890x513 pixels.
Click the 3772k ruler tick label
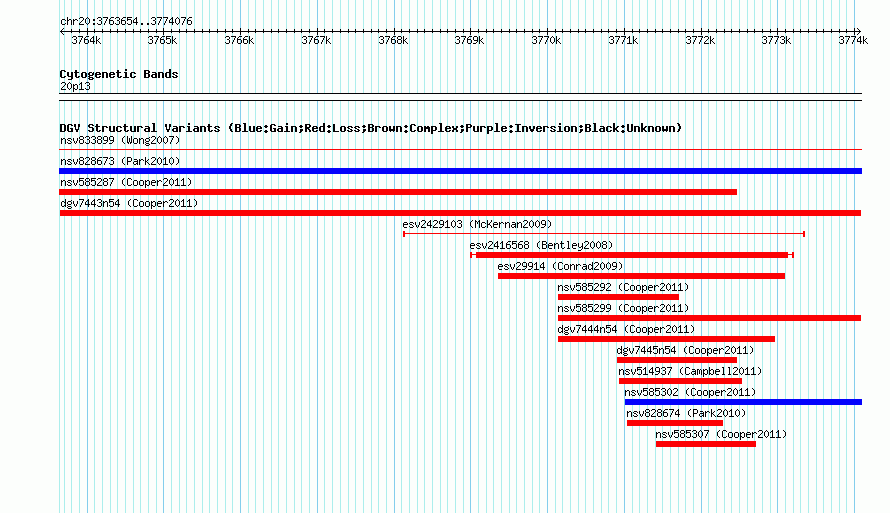(x=700, y=40)
